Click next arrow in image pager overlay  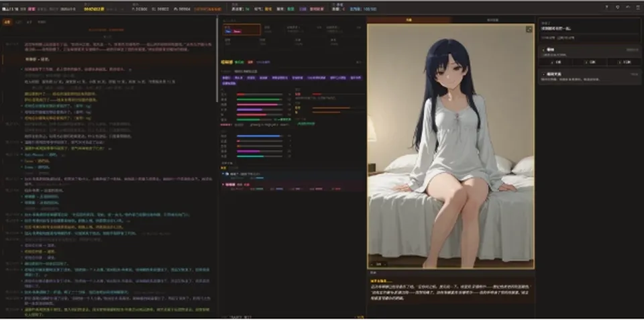click(386, 264)
